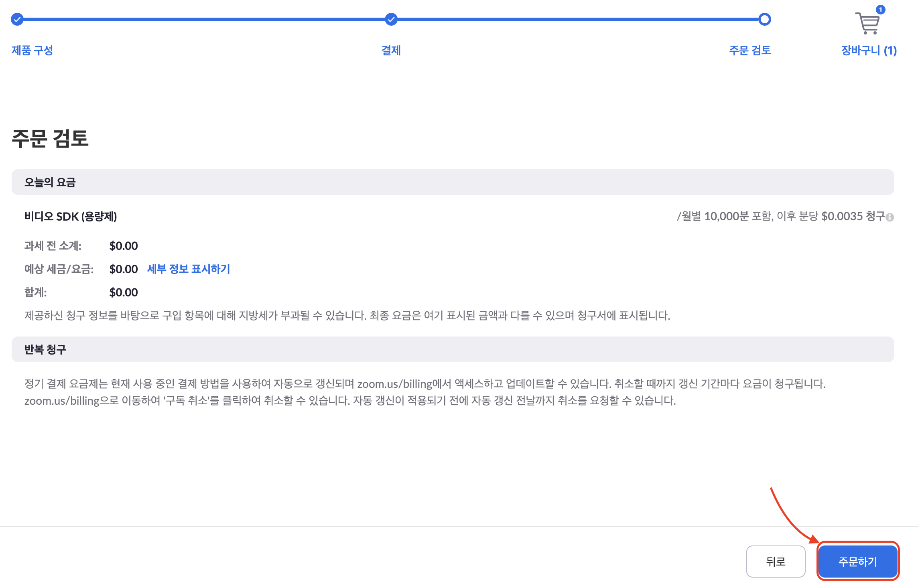The width and height of the screenshot is (918, 588).
Task: Click the first step checkmark circle
Action: point(17,19)
